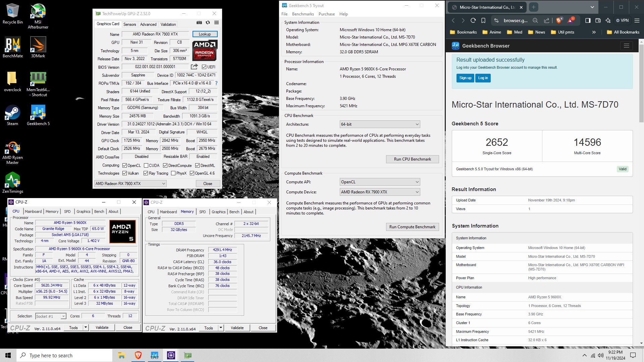Viewport: 644px width, 362px height.
Task: Toggle the DirectCompute checkbox
Action: pyautogui.click(x=165, y=166)
